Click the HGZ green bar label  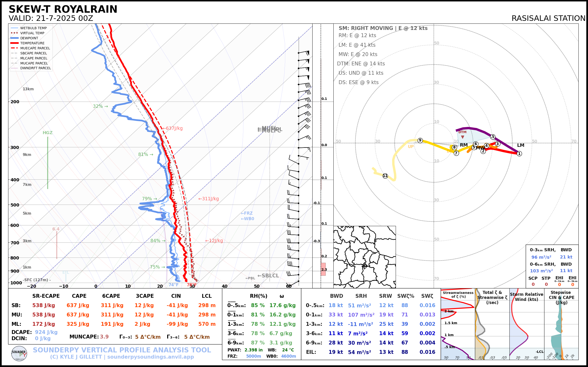48,133
